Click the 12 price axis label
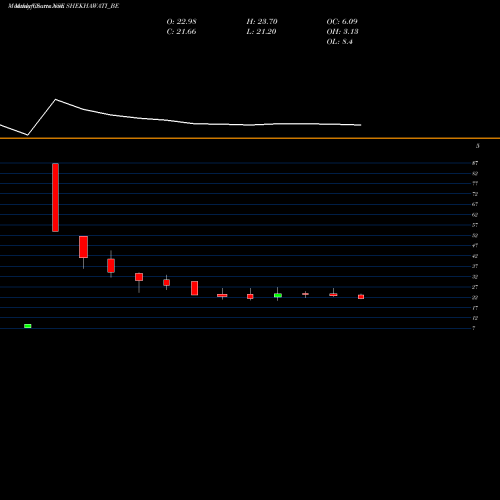This screenshot has width=500, height=500. [x=475, y=318]
